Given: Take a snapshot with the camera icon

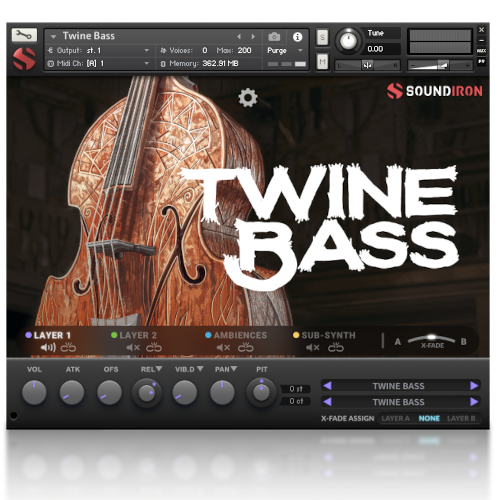Looking at the screenshot, I should point(274,37).
